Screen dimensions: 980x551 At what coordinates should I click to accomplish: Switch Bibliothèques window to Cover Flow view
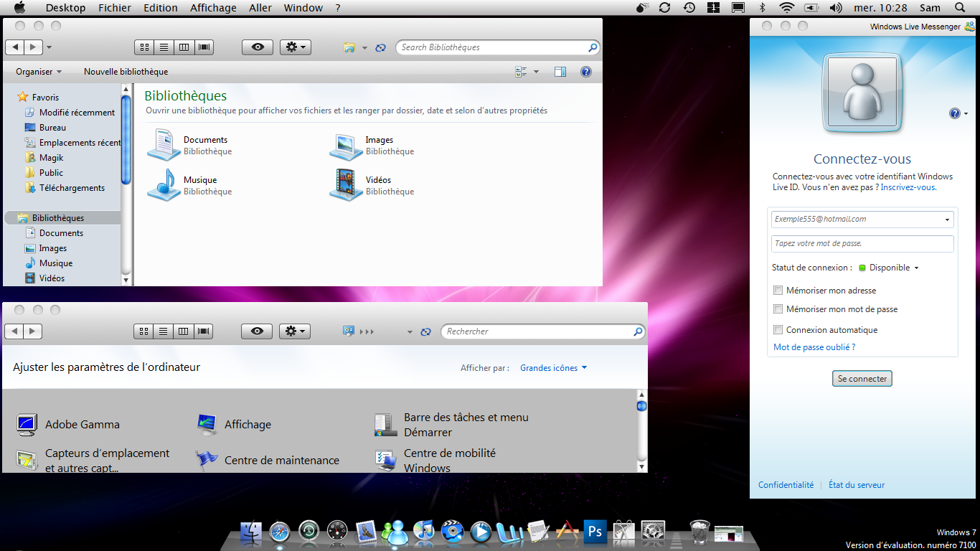204,47
